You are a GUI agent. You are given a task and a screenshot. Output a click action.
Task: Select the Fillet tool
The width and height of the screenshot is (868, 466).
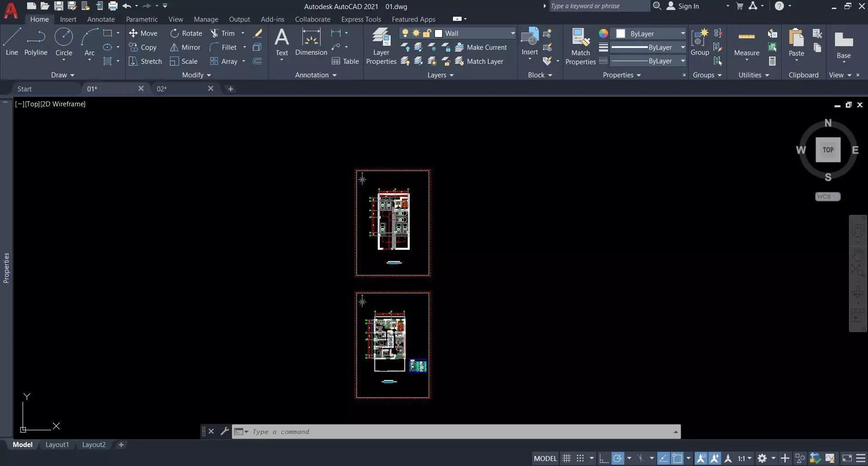(x=223, y=47)
